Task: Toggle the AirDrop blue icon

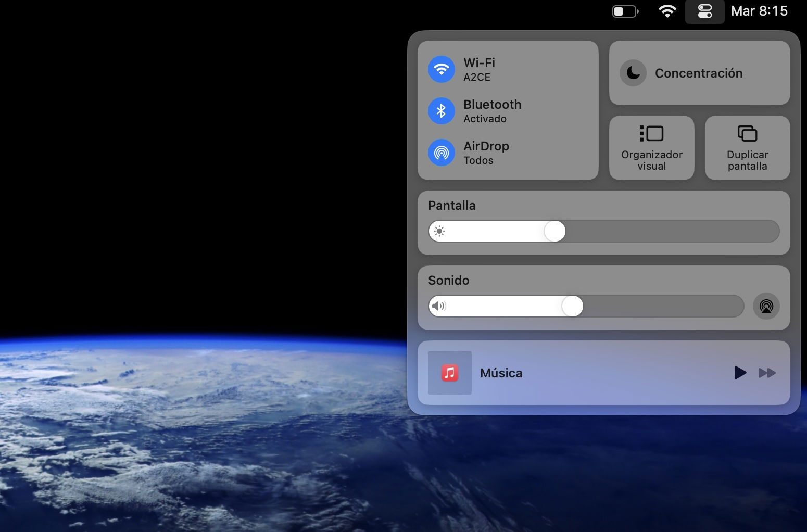Action: pyautogui.click(x=442, y=152)
